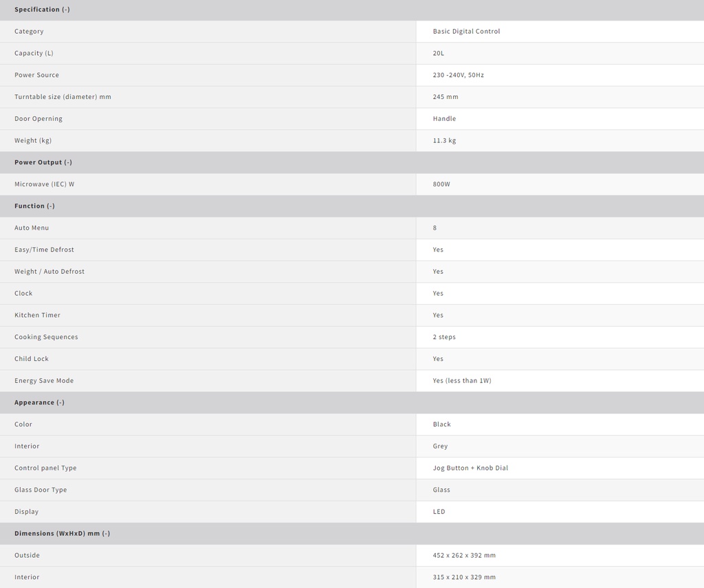Click the Child Lock row label
Image resolution: width=704 pixels, height=588 pixels.
click(32, 359)
